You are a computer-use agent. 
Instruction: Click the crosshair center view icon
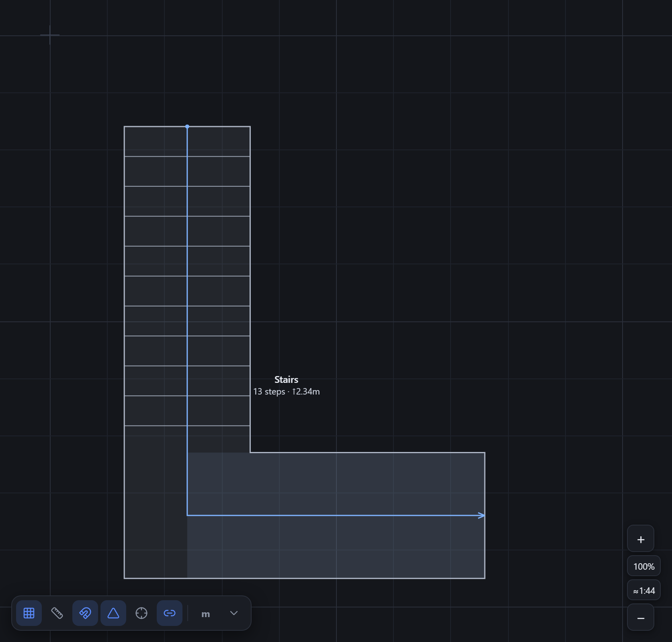tap(141, 613)
